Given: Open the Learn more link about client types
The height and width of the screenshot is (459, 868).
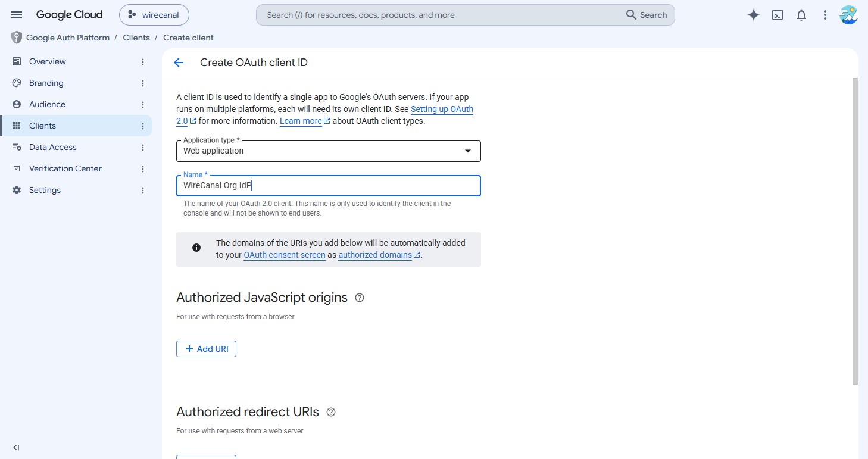Looking at the screenshot, I should tap(305, 121).
